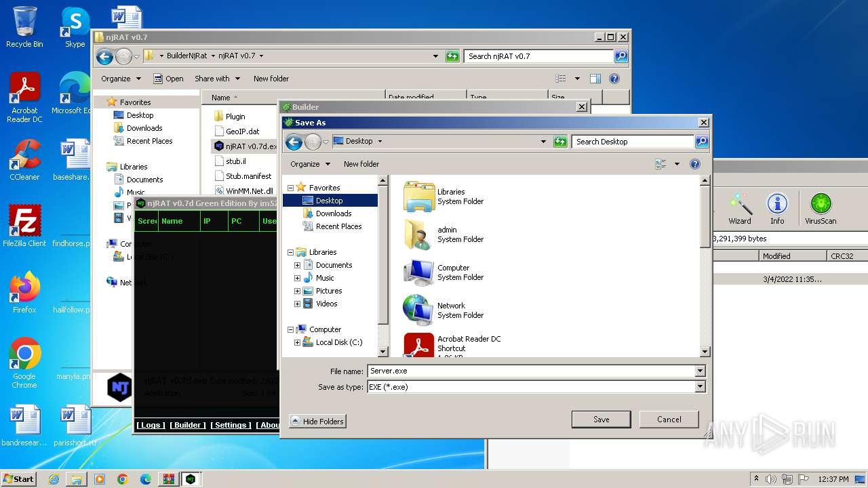Screen dimensions: 868x488
Task: Open the view options dropdown arrow in Save As
Action: (676, 164)
